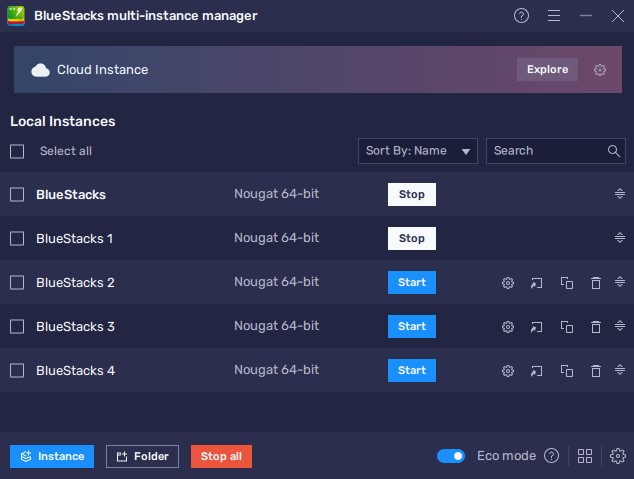Click the BlueStacks 4 instance name
Screen dimensions: 634x479
click(x=75, y=371)
